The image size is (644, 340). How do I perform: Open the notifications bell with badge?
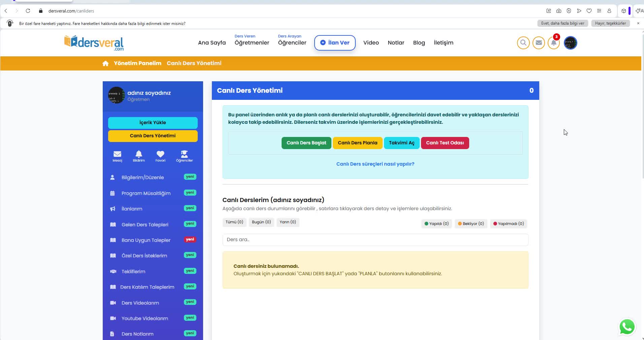point(554,43)
